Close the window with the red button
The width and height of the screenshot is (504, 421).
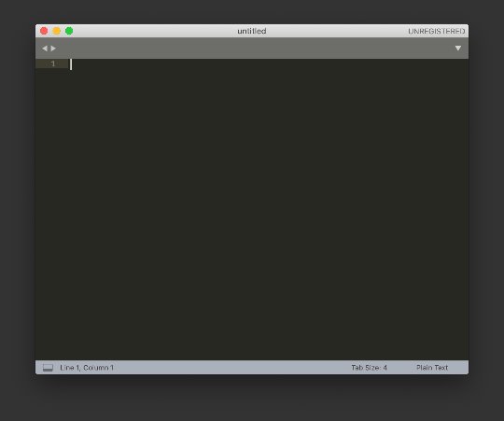tap(44, 31)
